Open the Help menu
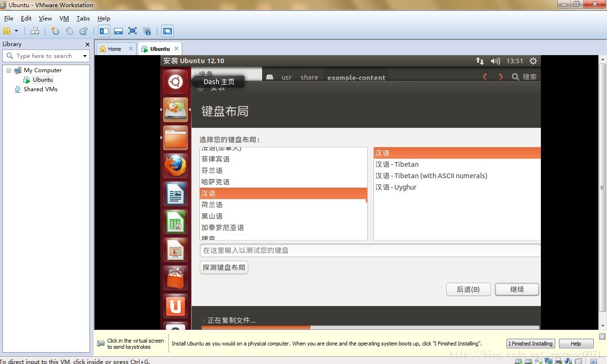Viewport: 607px width, 364px height. point(104,19)
